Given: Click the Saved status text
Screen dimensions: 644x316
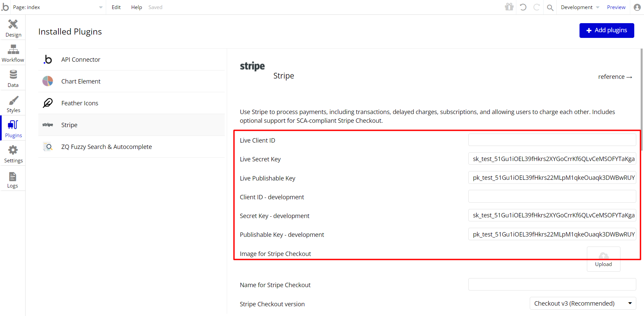Looking at the screenshot, I should tap(155, 7).
